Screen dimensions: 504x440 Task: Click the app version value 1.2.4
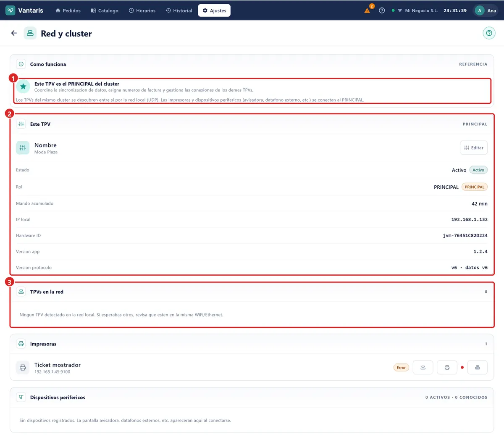pos(480,251)
